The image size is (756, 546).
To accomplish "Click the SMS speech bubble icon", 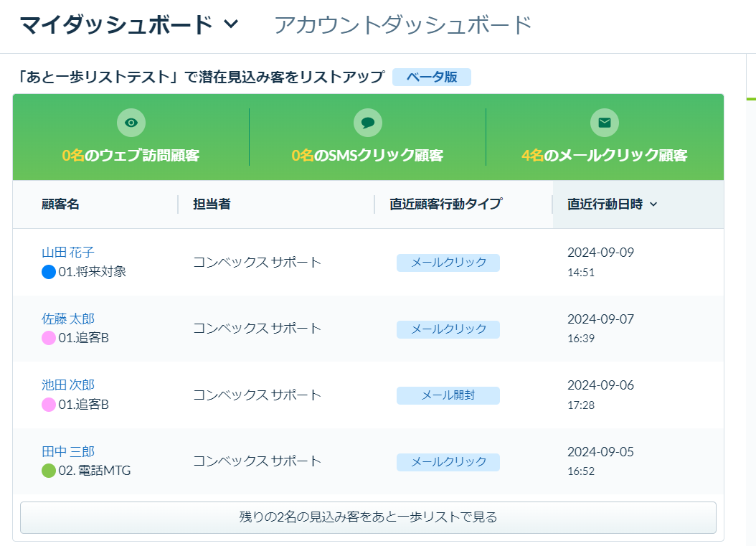I will 368,123.
